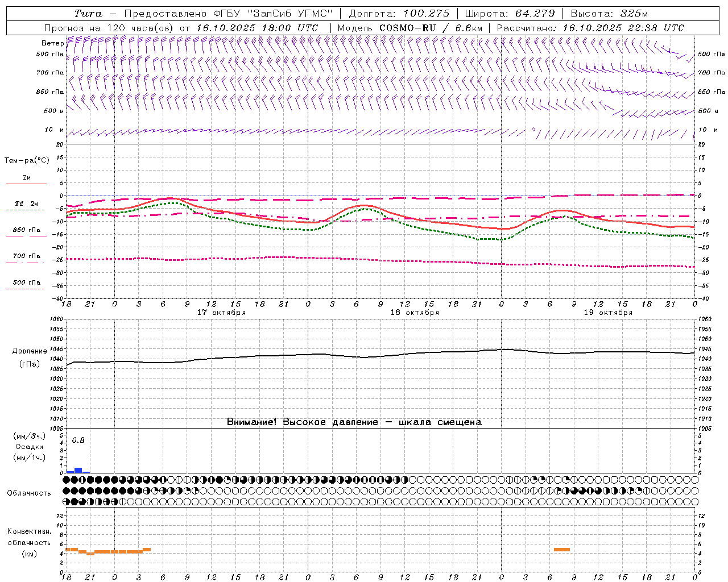Viewport: 728px width, 582px height.
Task: Click the "Осадки" precipitation label
Action: (29, 447)
